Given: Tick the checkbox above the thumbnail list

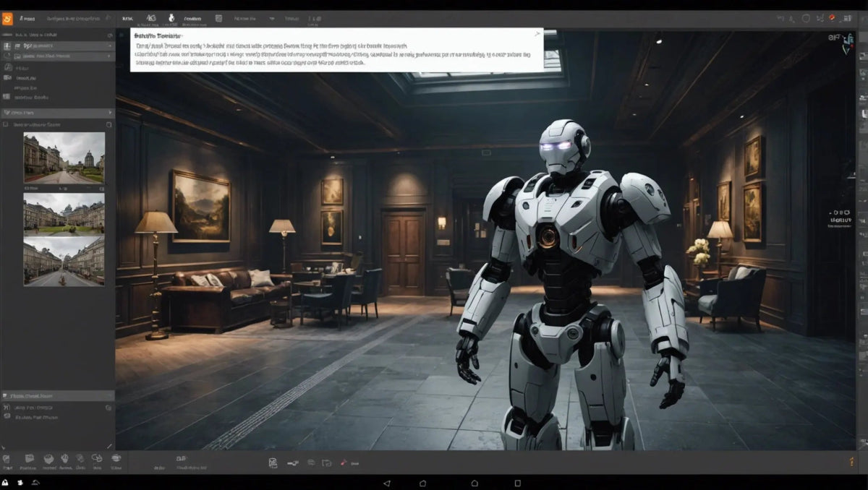Looking at the screenshot, I should (7, 125).
